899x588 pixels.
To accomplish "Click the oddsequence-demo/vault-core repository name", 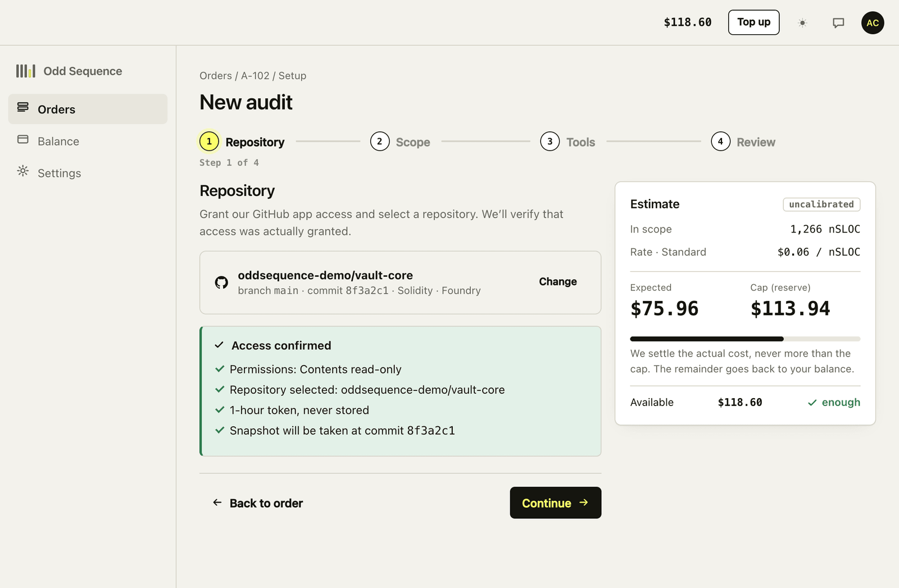I will 325,275.
